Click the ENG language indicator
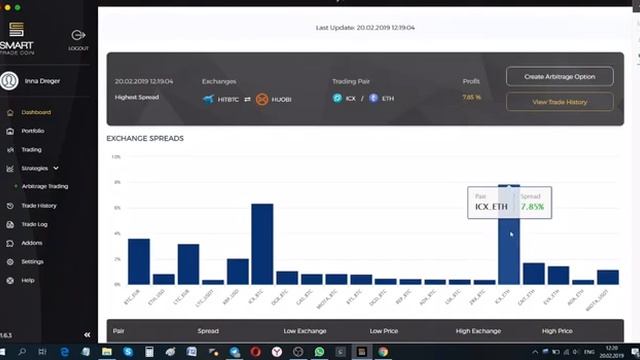This screenshot has height=360, width=640. (589, 352)
